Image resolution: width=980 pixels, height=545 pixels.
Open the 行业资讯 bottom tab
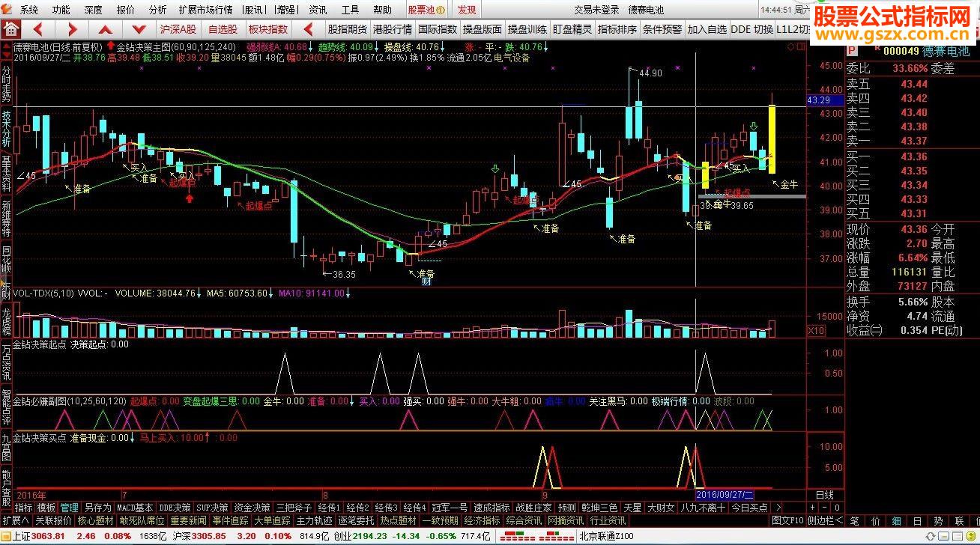pos(608,520)
